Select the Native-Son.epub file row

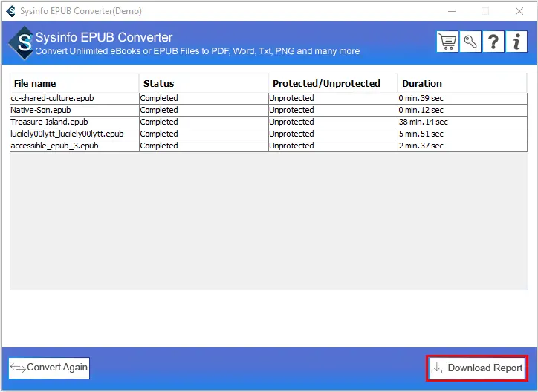tap(42, 110)
